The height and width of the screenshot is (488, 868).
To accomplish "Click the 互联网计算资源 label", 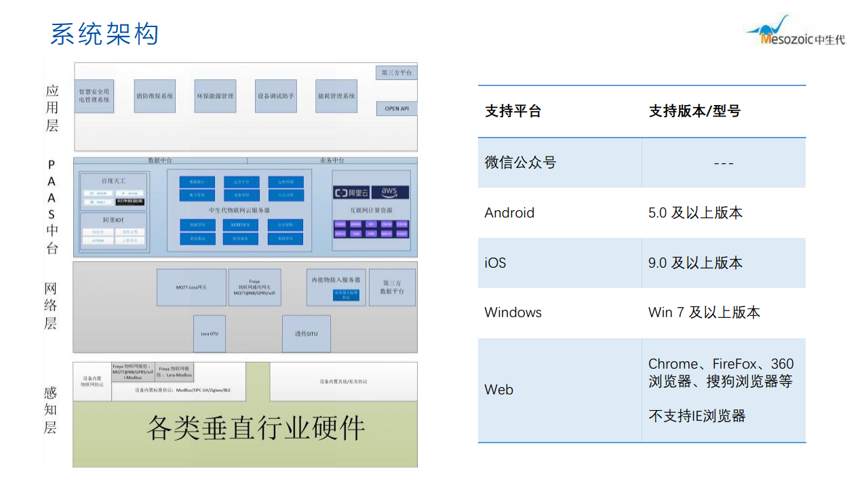I will 371,211.
